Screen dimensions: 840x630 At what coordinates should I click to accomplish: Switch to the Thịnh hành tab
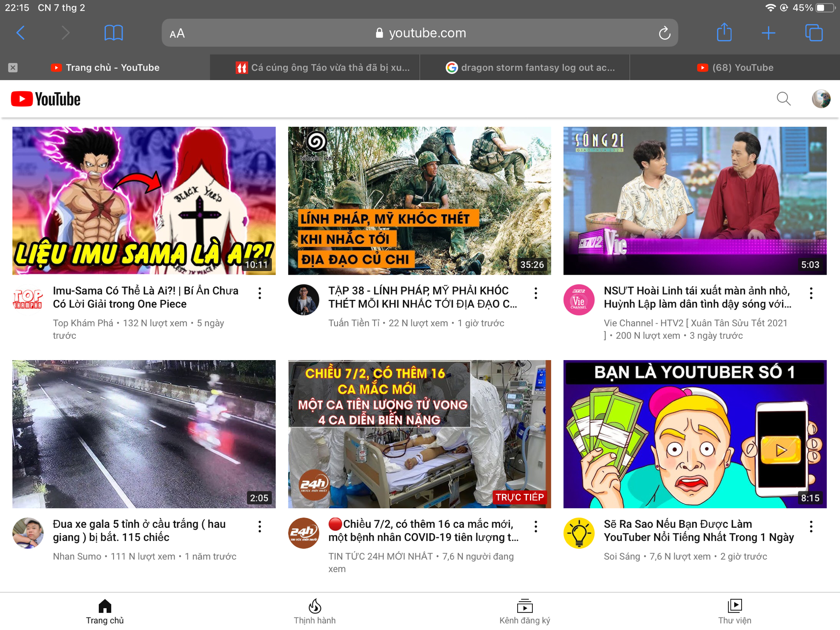(315, 611)
